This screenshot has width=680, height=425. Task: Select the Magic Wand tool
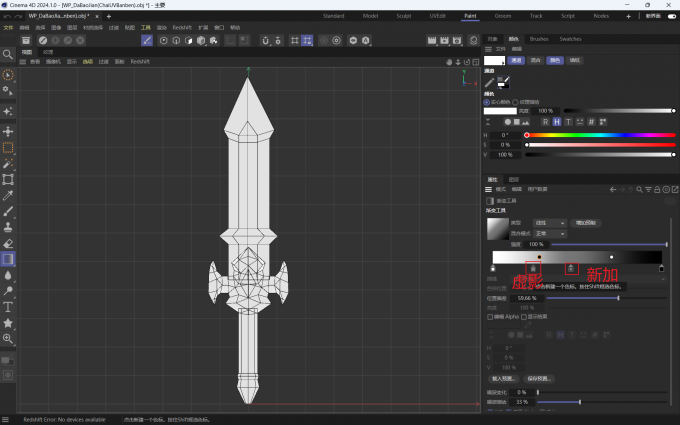[x=8, y=163]
